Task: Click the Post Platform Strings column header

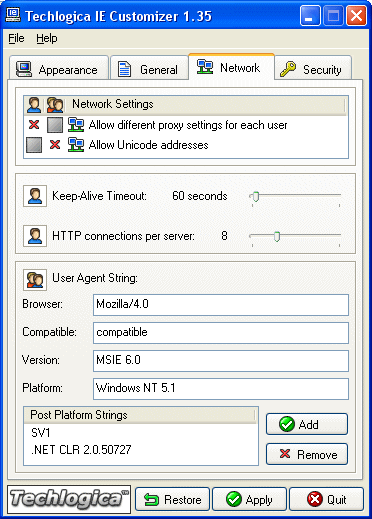Action: pyautogui.click(x=139, y=415)
